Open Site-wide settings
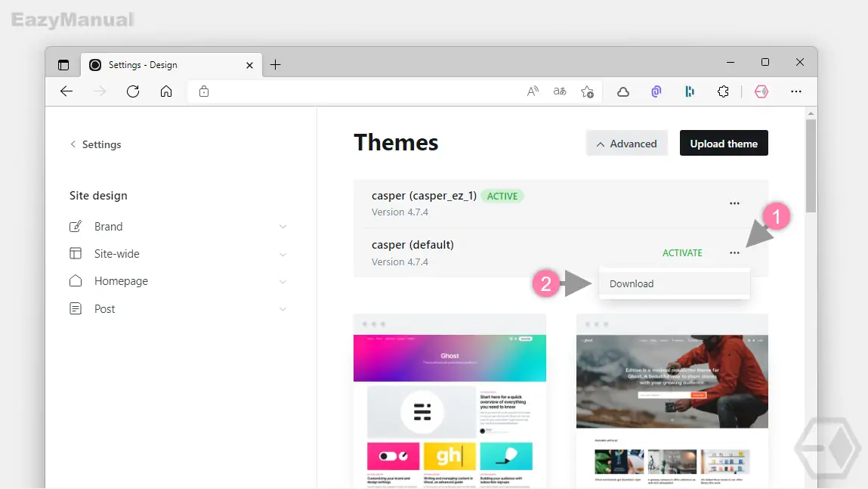 tap(177, 254)
